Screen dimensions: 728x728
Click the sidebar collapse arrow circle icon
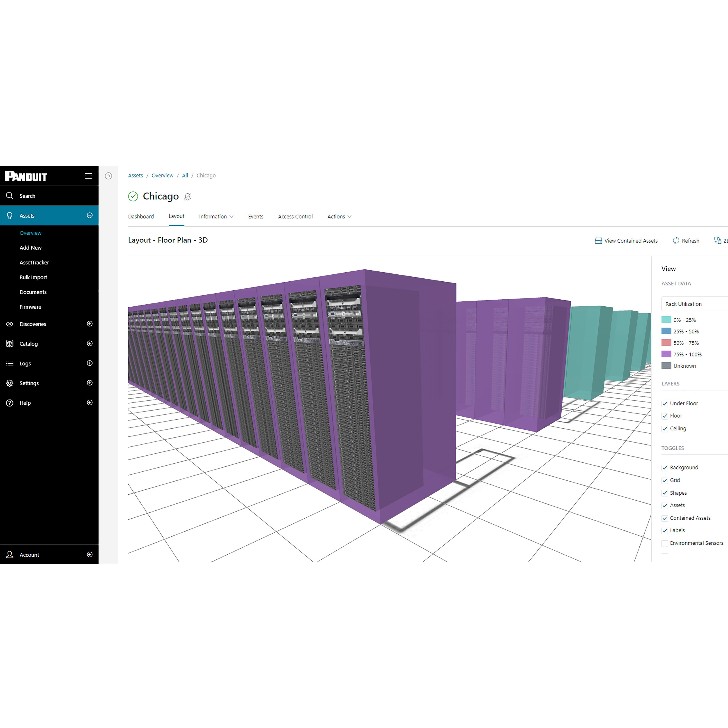(108, 176)
